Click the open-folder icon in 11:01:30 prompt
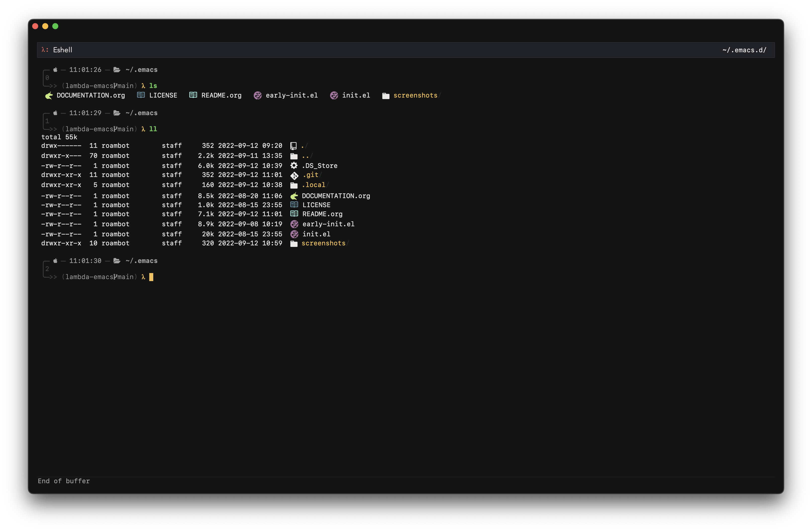 click(x=117, y=261)
